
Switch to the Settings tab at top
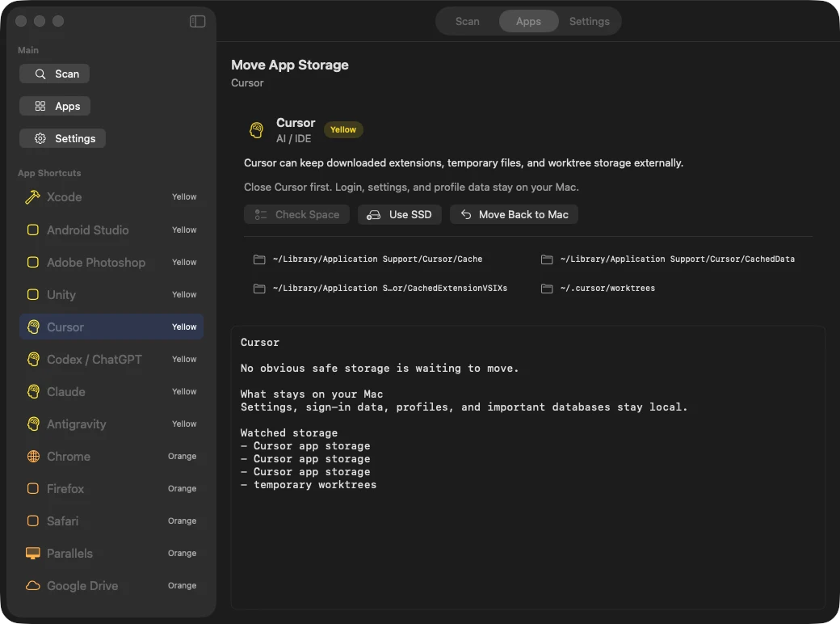(590, 22)
